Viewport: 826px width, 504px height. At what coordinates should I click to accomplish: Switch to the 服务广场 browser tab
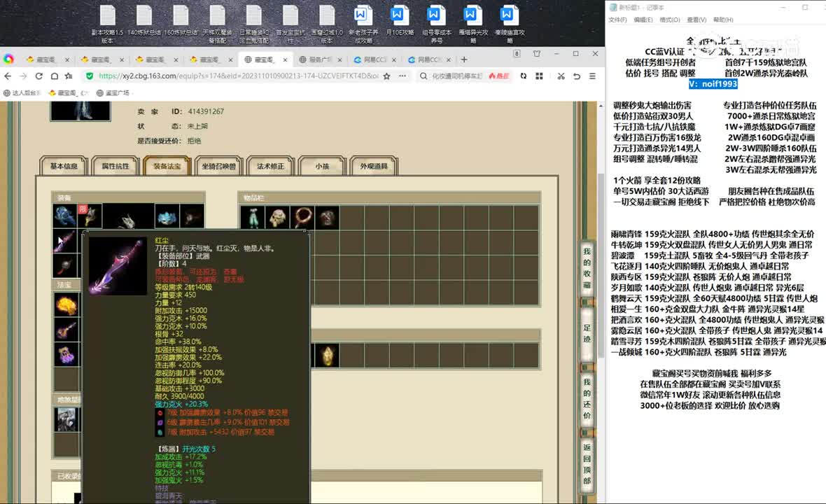(319, 59)
